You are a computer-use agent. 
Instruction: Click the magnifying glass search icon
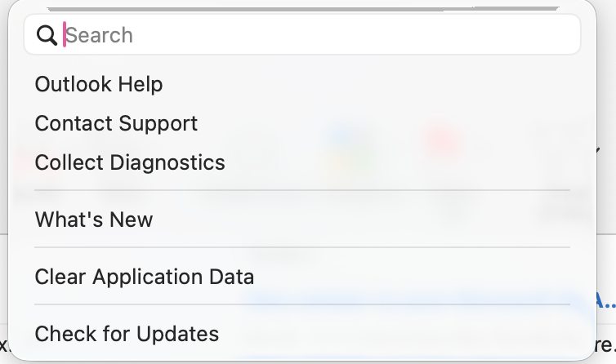(x=47, y=35)
